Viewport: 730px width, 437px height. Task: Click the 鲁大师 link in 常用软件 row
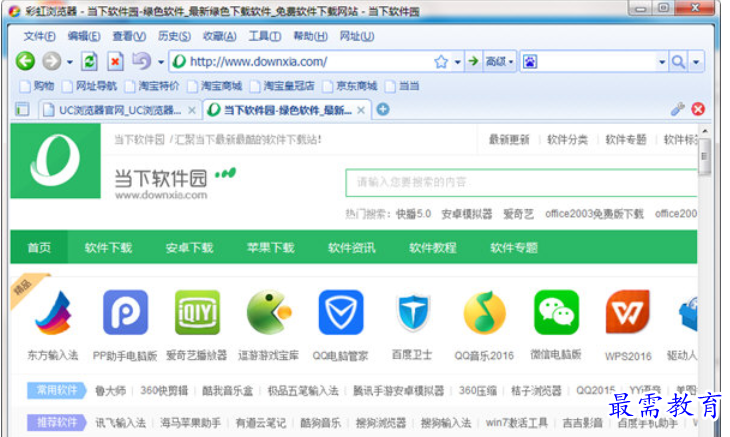coord(110,390)
